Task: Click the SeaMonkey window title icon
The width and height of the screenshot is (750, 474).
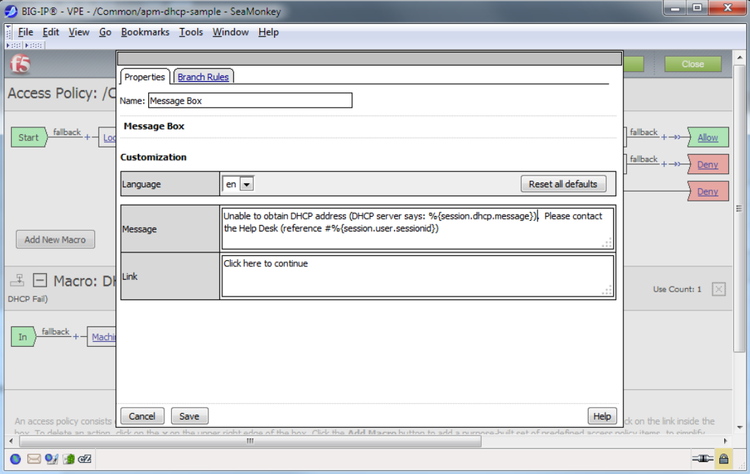Action: pos(11,11)
